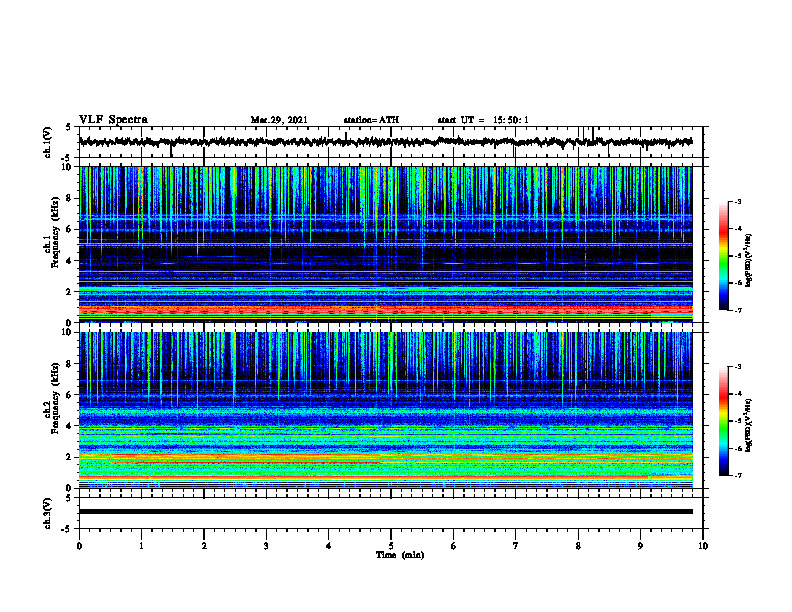Screen dimensions: 792x612
Task: Click the 'ch.1(V)' axis label at top
Action: (x=48, y=142)
